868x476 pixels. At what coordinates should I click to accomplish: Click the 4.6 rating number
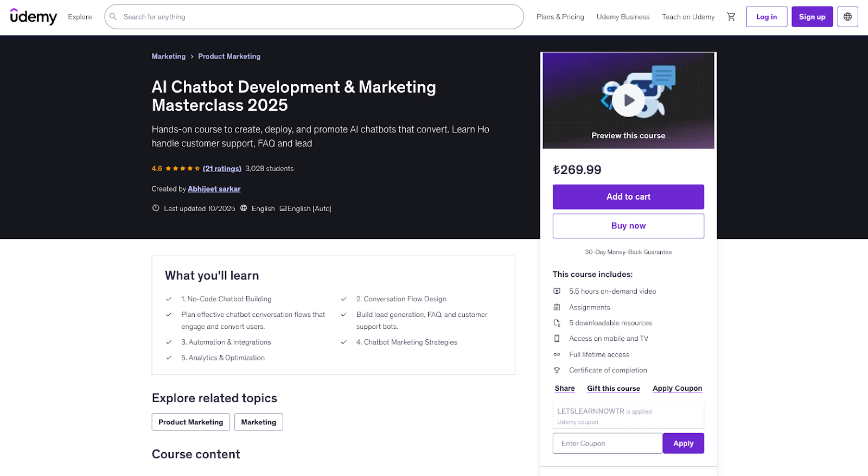pos(157,169)
